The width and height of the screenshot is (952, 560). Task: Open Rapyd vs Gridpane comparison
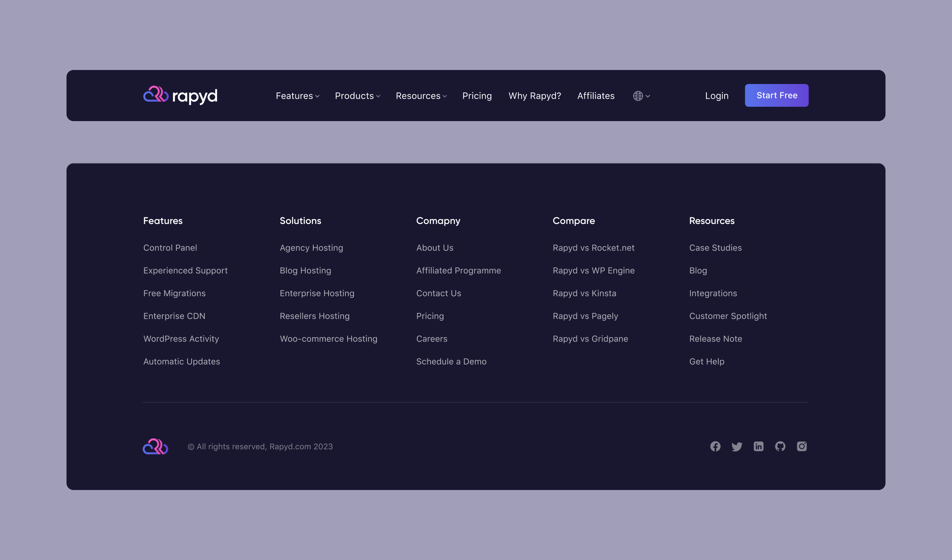[x=590, y=338]
